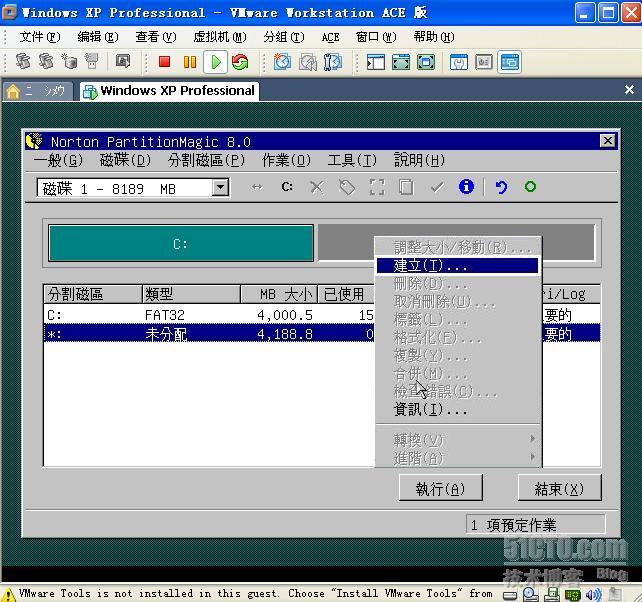Pause the virtual machine with the yellow pause icon

190,62
